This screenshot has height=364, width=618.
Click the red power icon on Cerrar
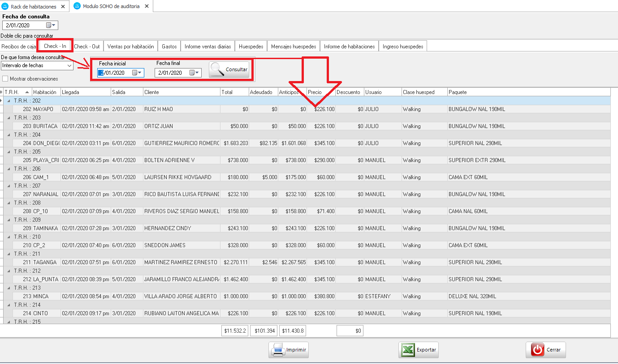pyautogui.click(x=537, y=350)
